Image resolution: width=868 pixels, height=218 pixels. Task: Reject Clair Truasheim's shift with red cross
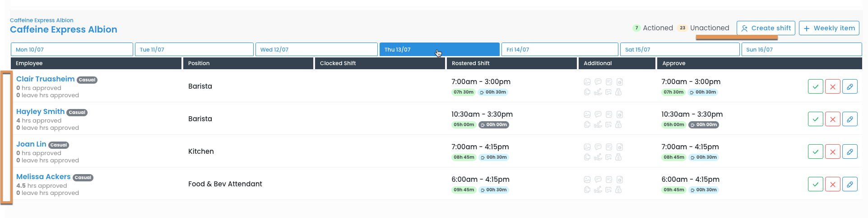(832, 86)
